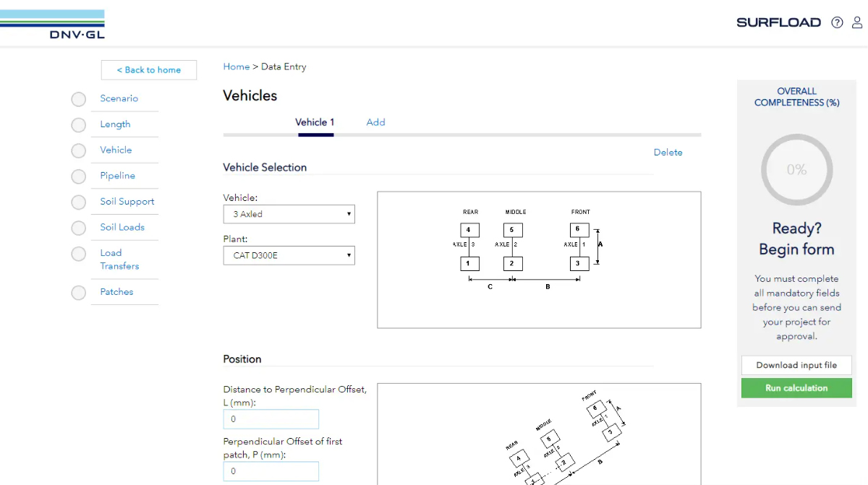Open the Soil Loads section link
868x485 pixels.
pos(122,227)
